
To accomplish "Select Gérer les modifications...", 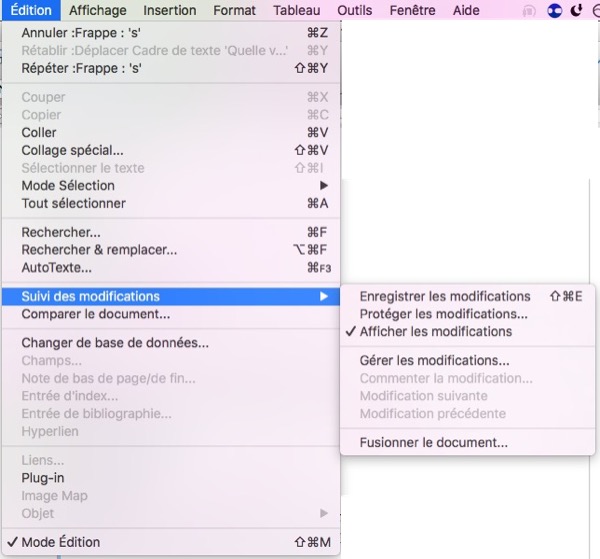I will click(x=434, y=360).
